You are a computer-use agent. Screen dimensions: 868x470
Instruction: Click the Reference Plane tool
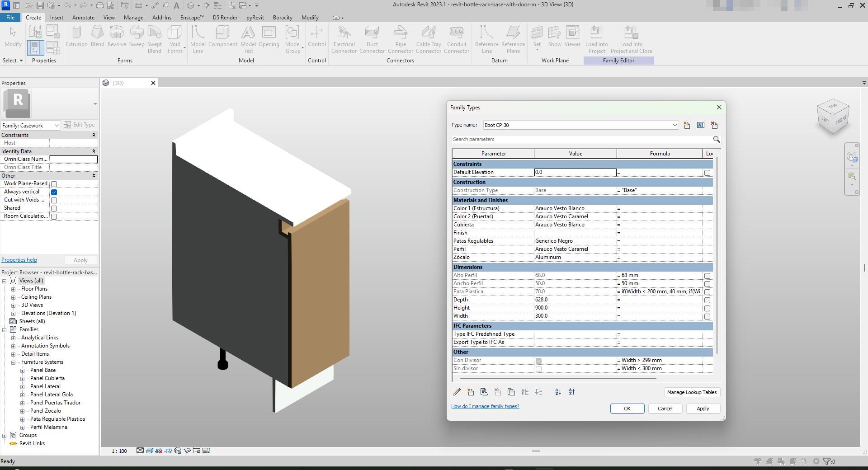pyautogui.click(x=513, y=39)
